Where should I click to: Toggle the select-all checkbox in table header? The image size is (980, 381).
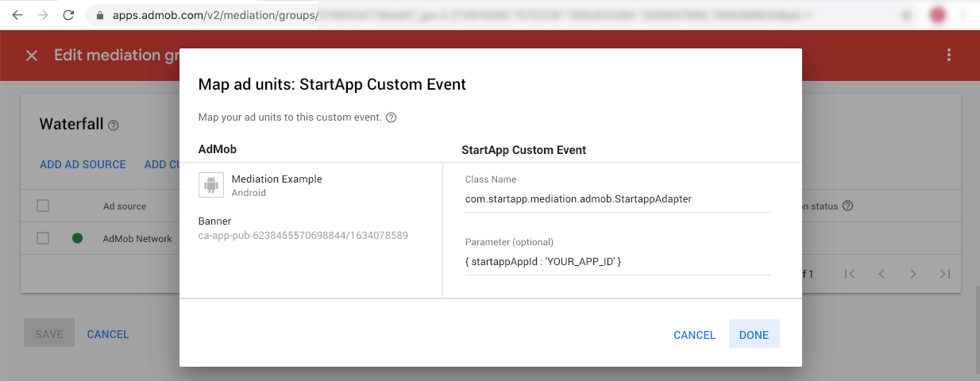pyautogui.click(x=43, y=206)
